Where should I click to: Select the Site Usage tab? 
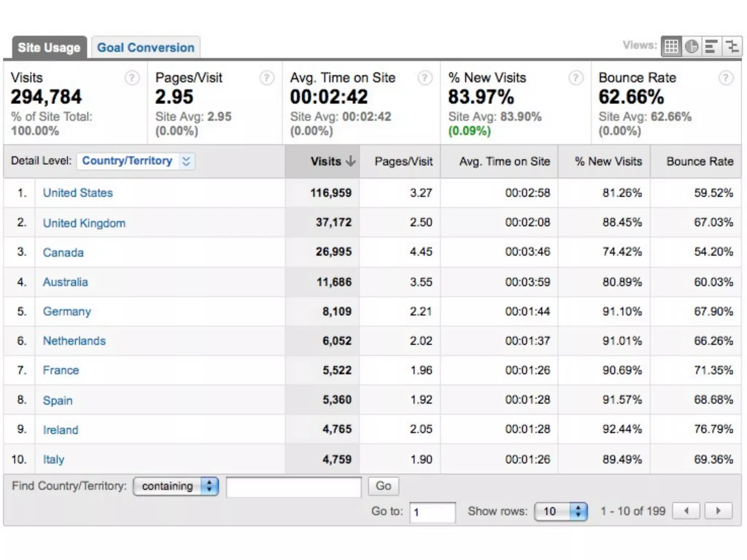pos(49,47)
